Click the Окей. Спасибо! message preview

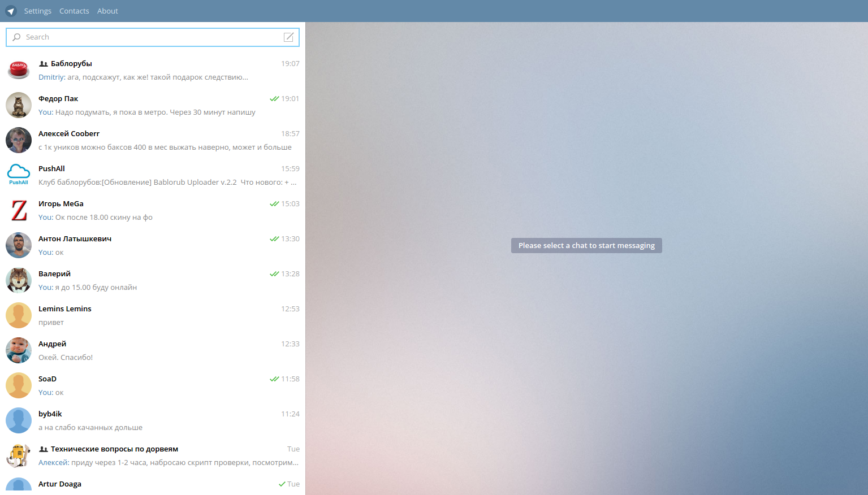[x=66, y=358]
